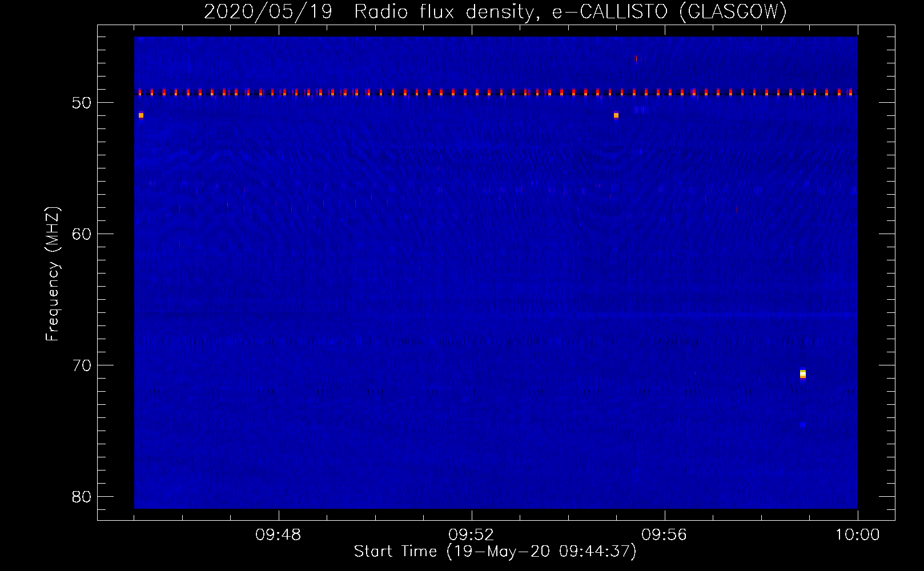Screen dimensions: 924x571
Task: Click the date 2020/05/19 in the title
Action: pos(268,11)
